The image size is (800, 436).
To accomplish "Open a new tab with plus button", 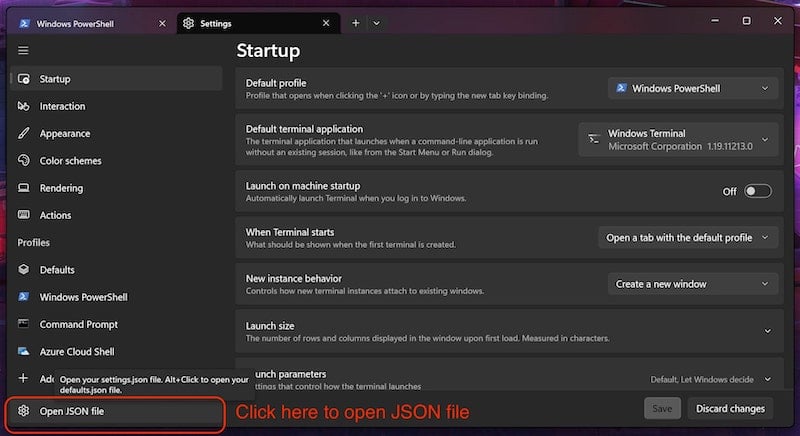I will (356, 23).
